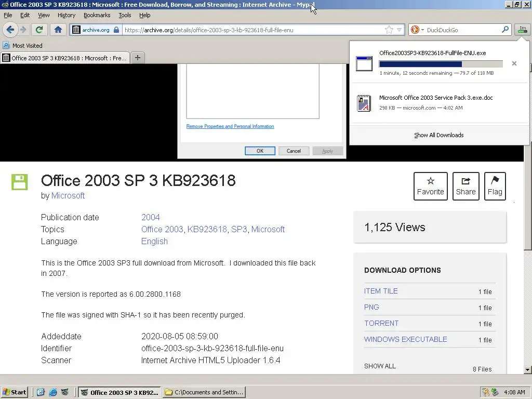The height and width of the screenshot is (399, 532).
Task: Click the identifier value office-2003-sp-3-kb-923618-full-file-enu
Action: (x=212, y=349)
